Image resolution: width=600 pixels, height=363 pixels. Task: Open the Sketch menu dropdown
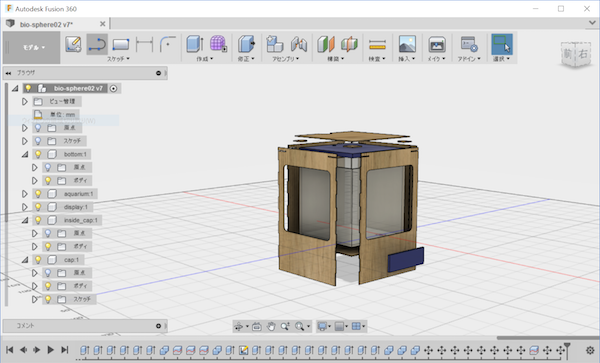click(x=118, y=59)
